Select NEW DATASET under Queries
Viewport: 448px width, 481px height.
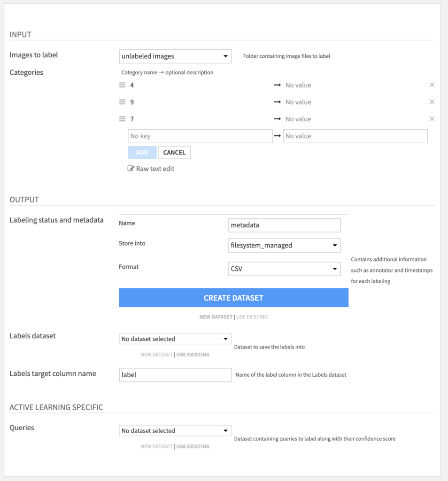click(x=156, y=446)
